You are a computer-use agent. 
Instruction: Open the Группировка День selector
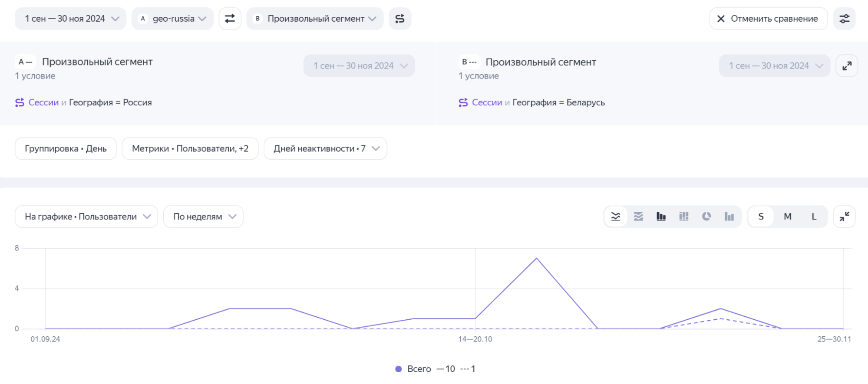click(x=66, y=149)
